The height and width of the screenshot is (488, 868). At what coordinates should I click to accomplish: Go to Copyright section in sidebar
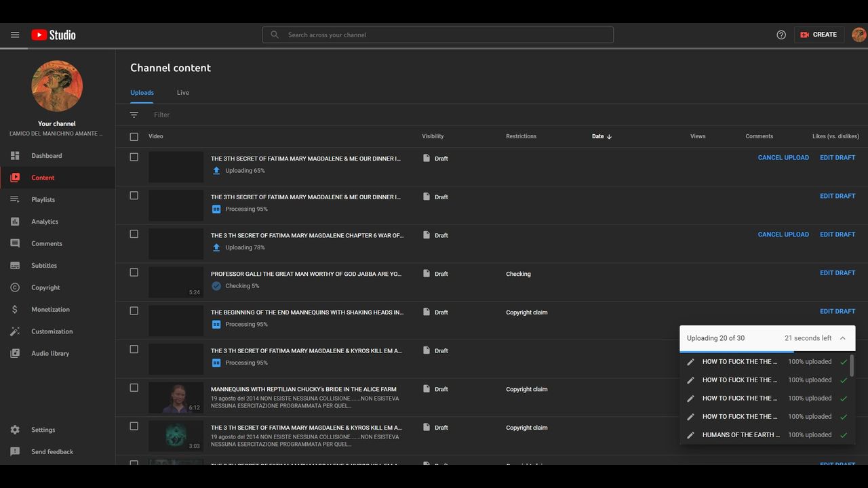click(45, 287)
